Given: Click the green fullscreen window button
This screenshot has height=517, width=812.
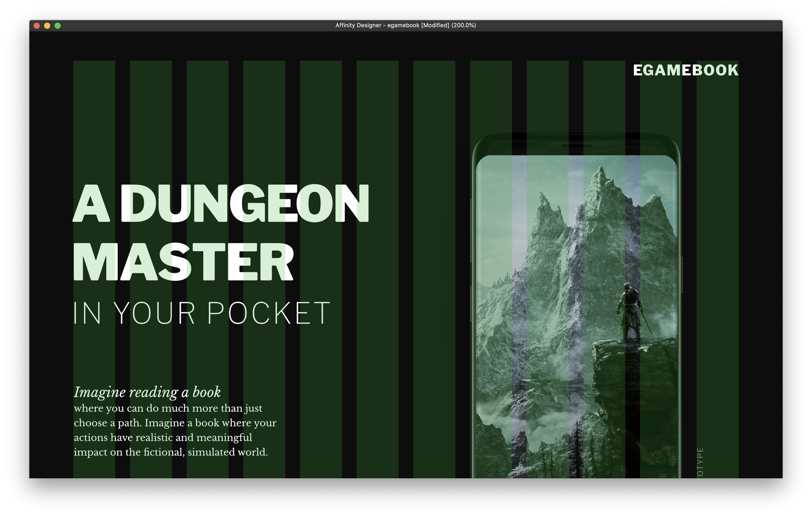Looking at the screenshot, I should pos(58,26).
